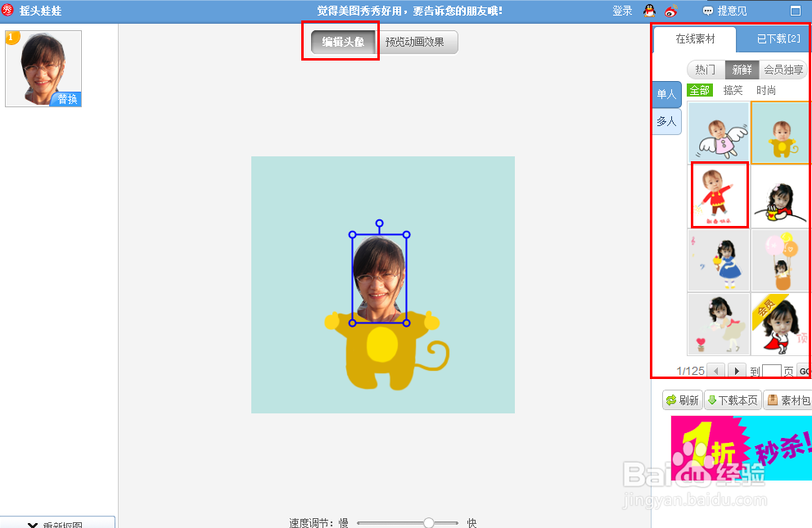The height and width of the screenshot is (528, 812).
Task: Open the 素材包 material pack button
Action: (787, 400)
